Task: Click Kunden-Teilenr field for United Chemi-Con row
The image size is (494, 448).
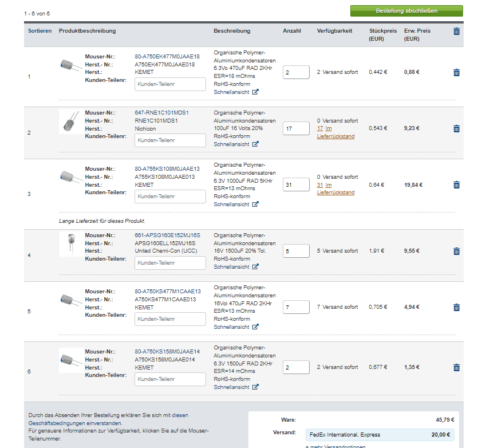Action: click(170, 263)
